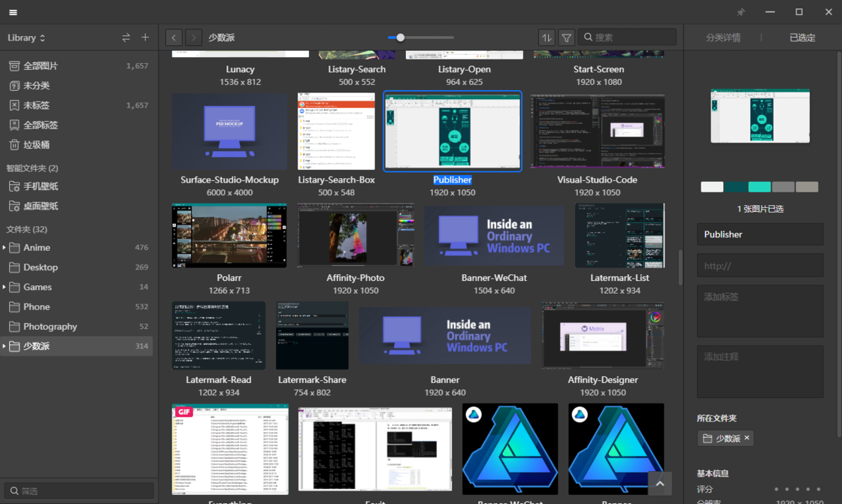Viewport: 842px width, 504px height.
Task: Select the Affinity-Photo thumbnail
Action: (356, 236)
